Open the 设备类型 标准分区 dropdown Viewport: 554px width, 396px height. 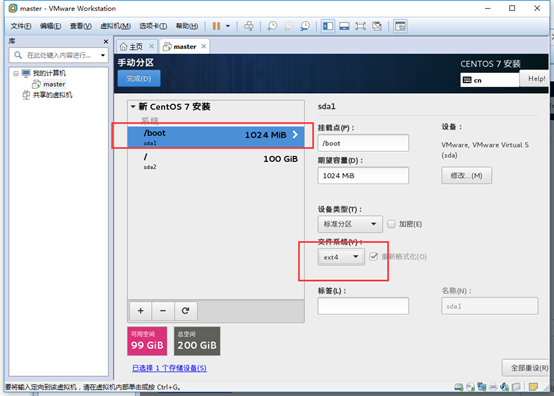click(350, 224)
